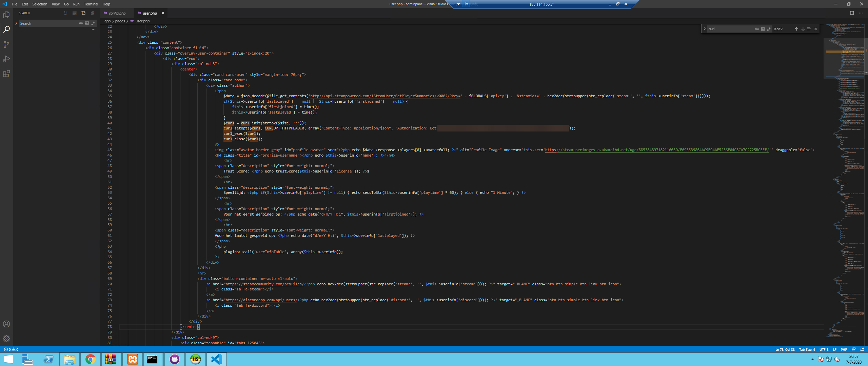This screenshot has height=366, width=868.
Task: Open the Run and Debug view
Action: [6, 59]
